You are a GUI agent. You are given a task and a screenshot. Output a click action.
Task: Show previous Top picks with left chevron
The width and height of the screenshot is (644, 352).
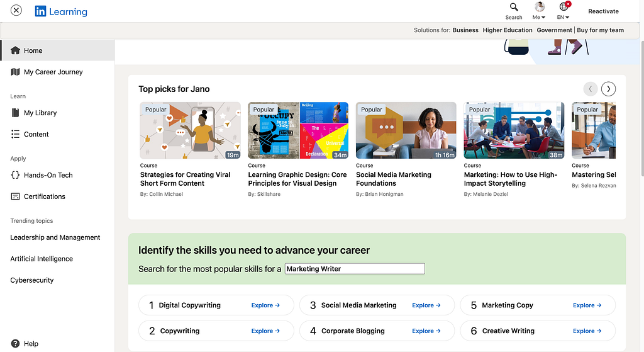point(590,89)
